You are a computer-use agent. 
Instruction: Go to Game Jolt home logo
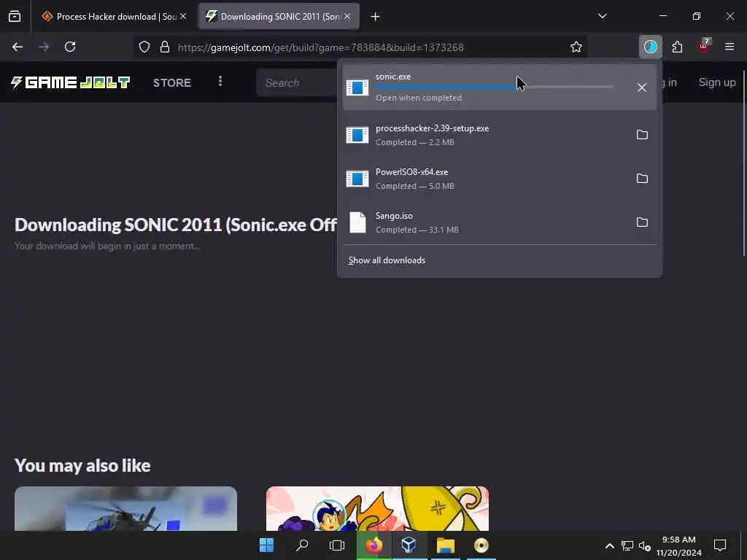71,82
